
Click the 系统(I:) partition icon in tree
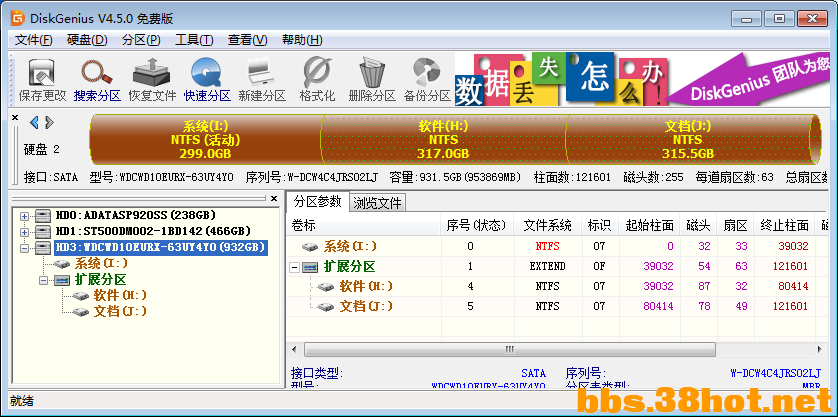tap(63, 264)
